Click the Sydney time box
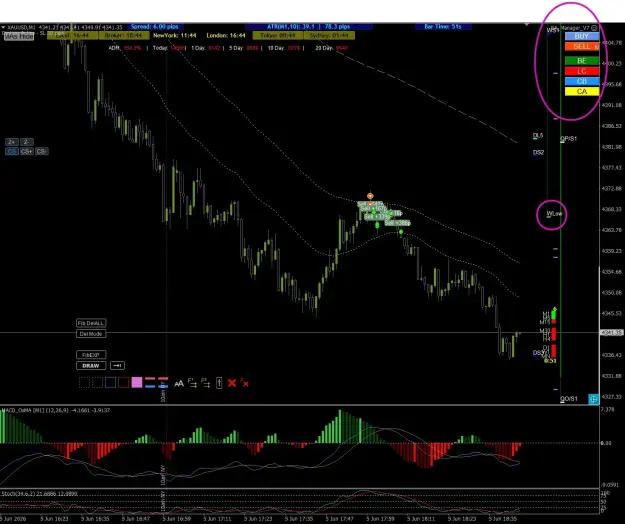The height and width of the screenshot is (524, 625). (x=329, y=36)
